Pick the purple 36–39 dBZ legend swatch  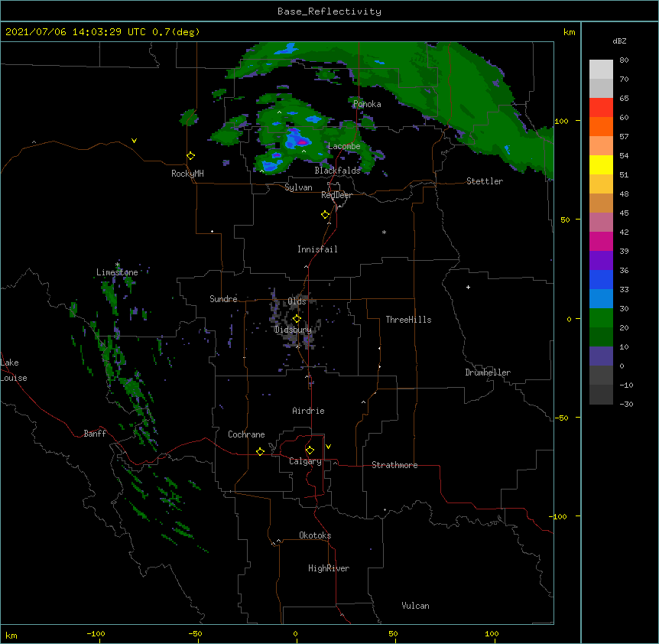click(601, 260)
